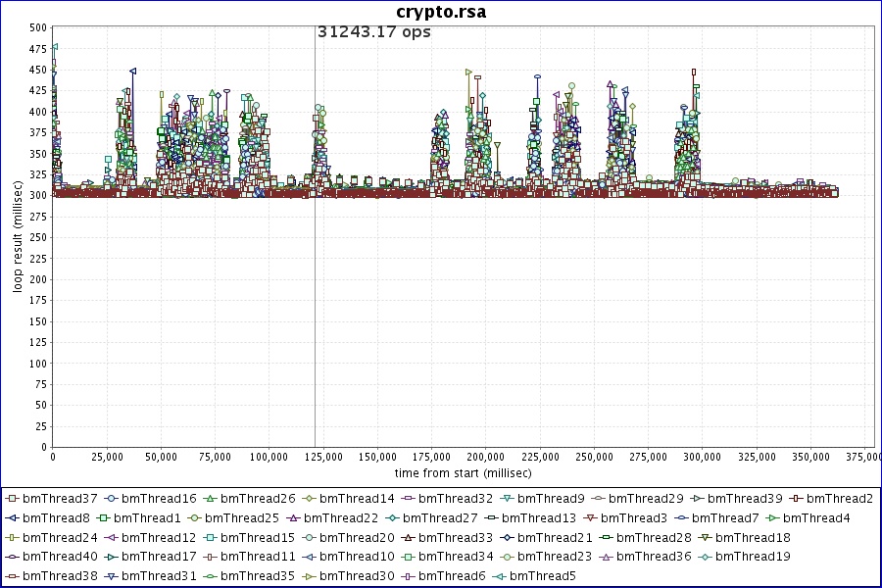Click the 500 tick on y-axis
882x588 pixels.
click(x=37, y=27)
